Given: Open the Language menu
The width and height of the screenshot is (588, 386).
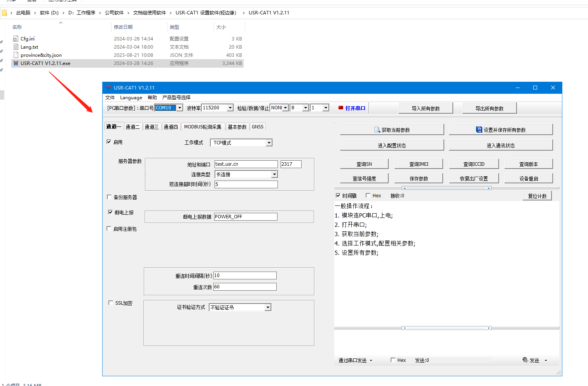Looking at the screenshot, I should (131, 98).
